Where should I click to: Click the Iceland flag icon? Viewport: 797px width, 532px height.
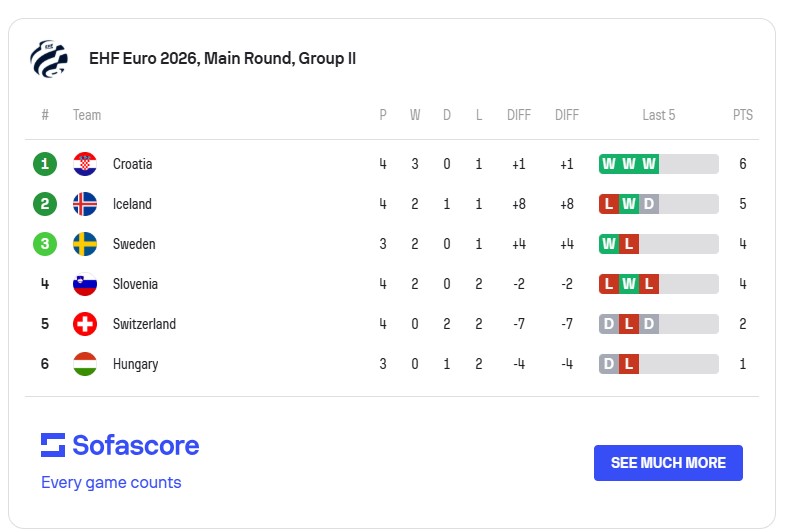(85, 204)
